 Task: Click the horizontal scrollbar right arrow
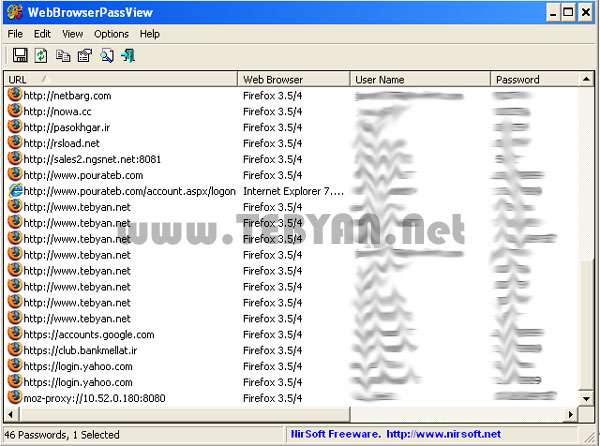(571, 414)
